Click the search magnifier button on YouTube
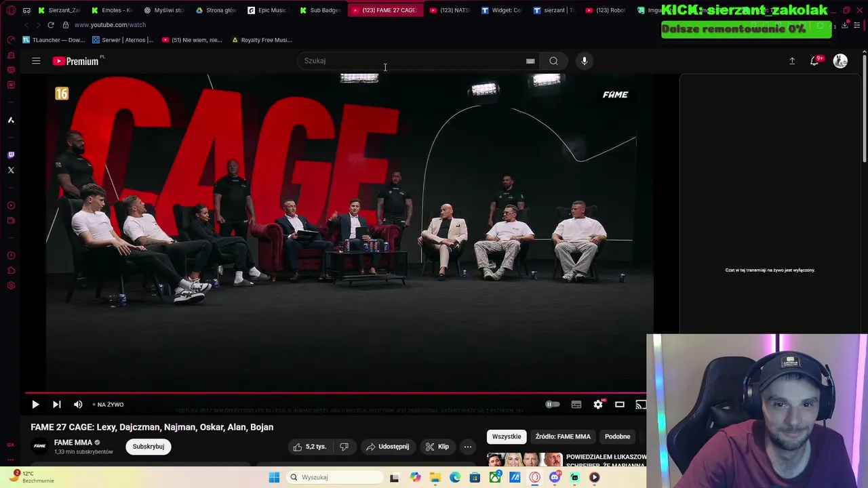868x488 pixels. click(x=554, y=61)
